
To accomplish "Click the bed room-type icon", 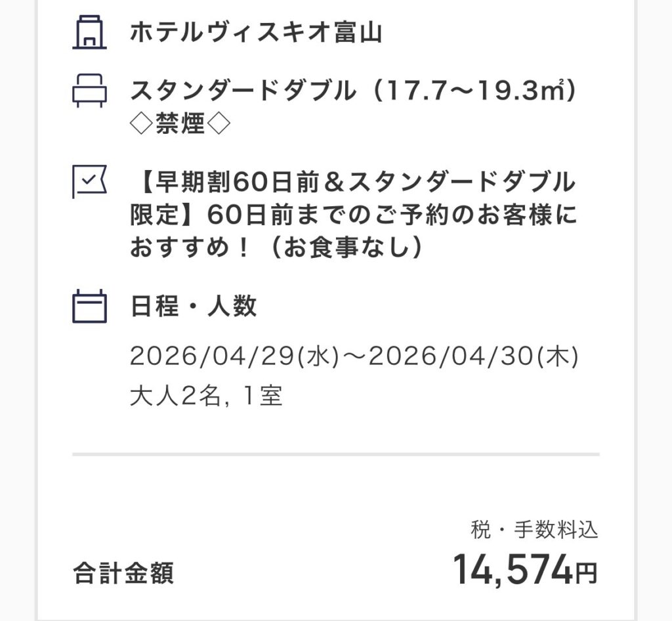I will tap(89, 91).
